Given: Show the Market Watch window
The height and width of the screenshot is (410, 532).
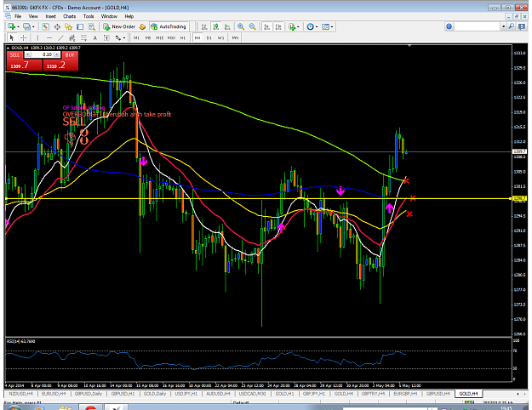Looking at the screenshot, I should point(45,26).
